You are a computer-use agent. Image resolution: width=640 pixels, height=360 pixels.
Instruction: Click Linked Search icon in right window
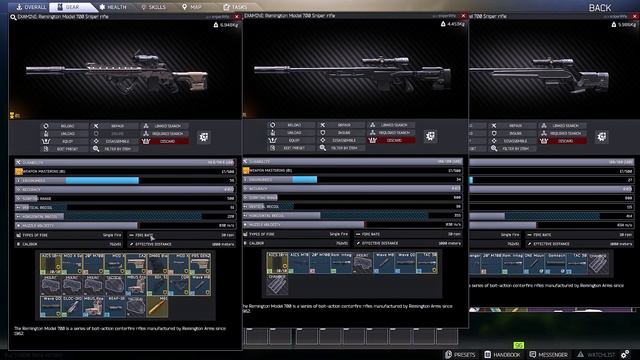[x=544, y=126]
